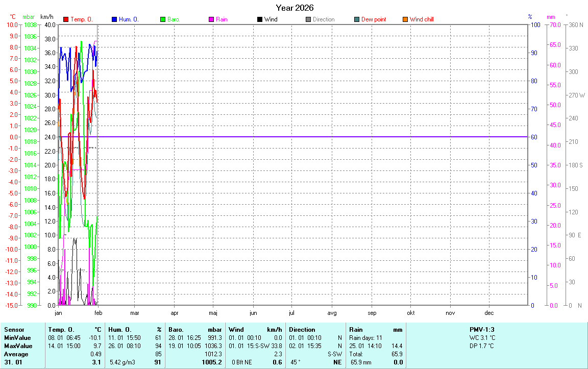588x369 pixels.
Task: Click the magenta Rain legend square
Action: [x=211, y=19]
